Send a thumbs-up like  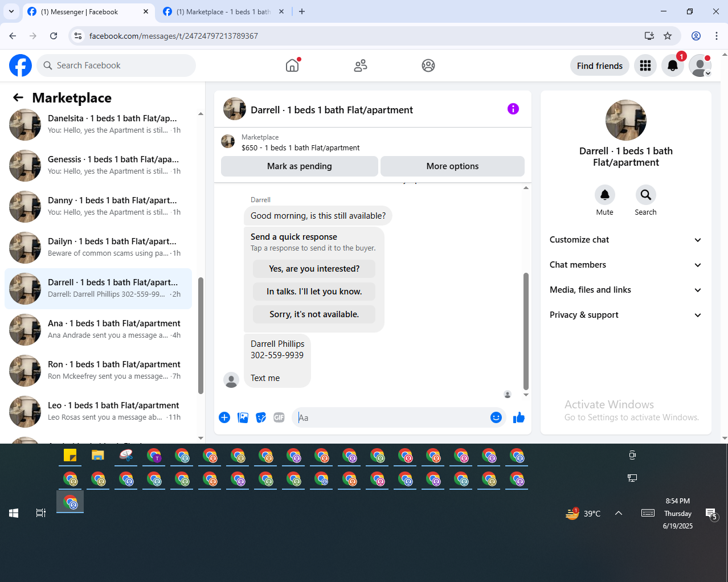point(519,417)
